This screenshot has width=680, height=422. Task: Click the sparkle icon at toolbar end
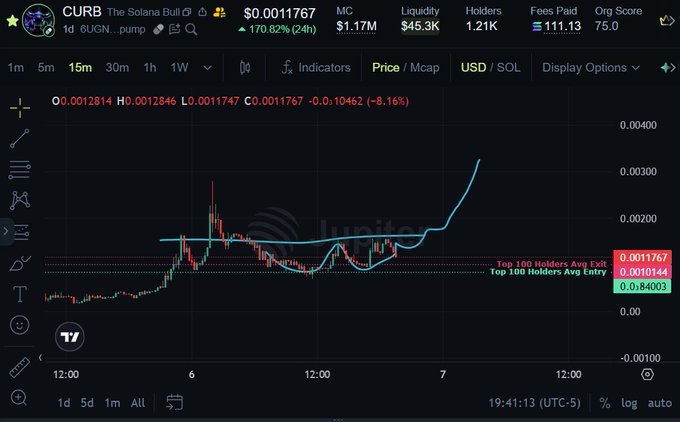pyautogui.click(x=667, y=68)
